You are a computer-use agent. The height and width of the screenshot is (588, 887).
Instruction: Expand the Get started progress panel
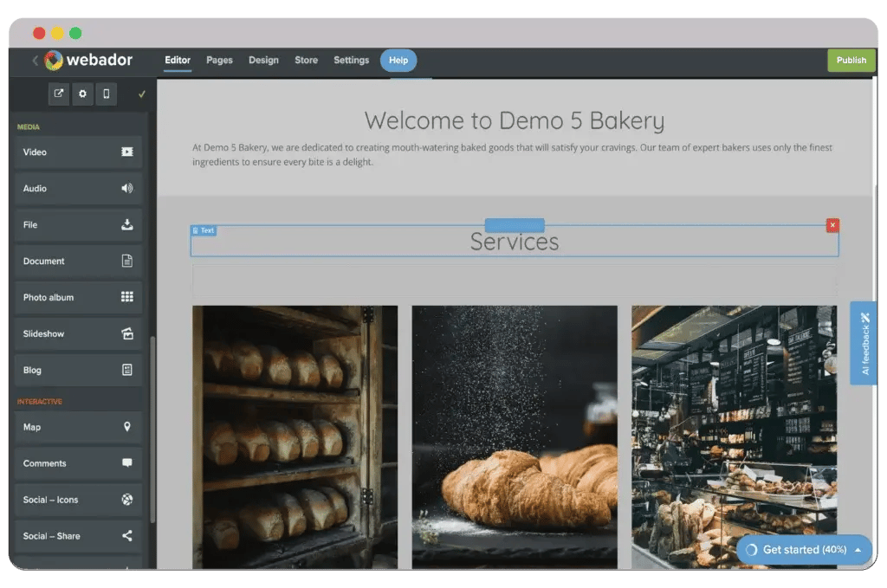click(x=804, y=550)
